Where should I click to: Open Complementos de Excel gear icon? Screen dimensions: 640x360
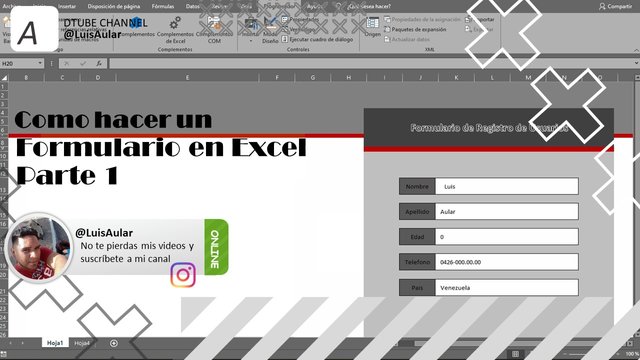[175, 22]
